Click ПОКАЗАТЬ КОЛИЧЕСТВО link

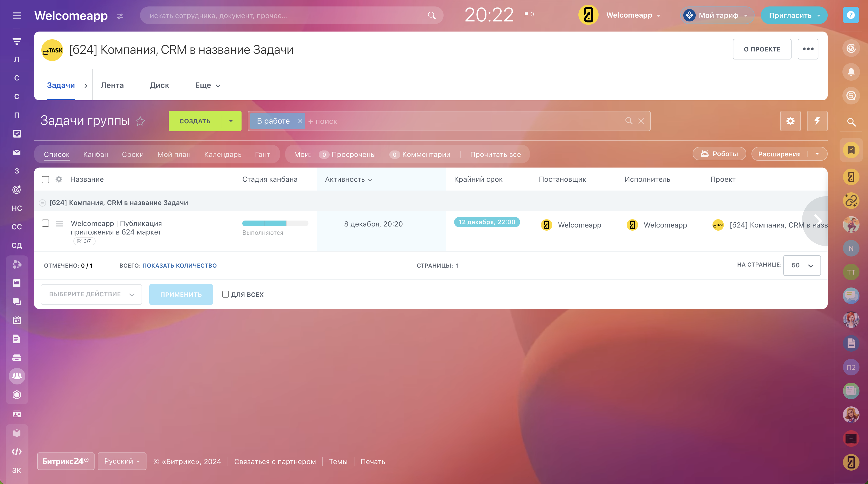[x=179, y=266]
